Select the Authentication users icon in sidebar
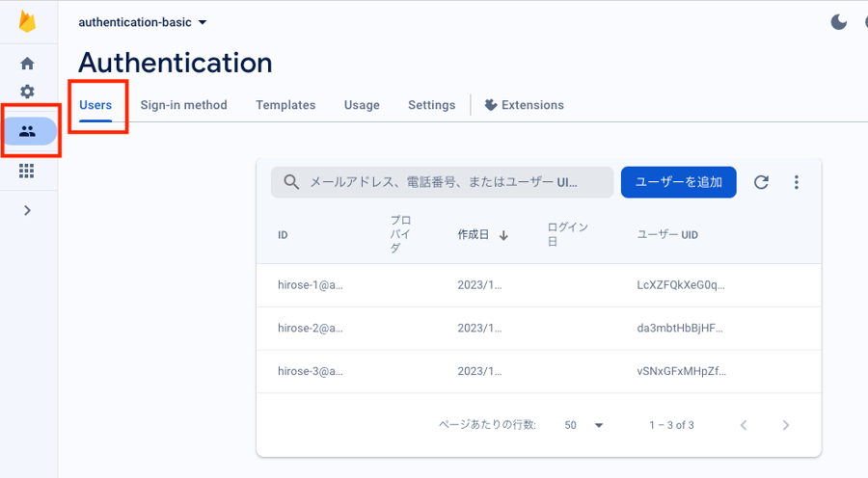868x478 pixels. pos(28,131)
